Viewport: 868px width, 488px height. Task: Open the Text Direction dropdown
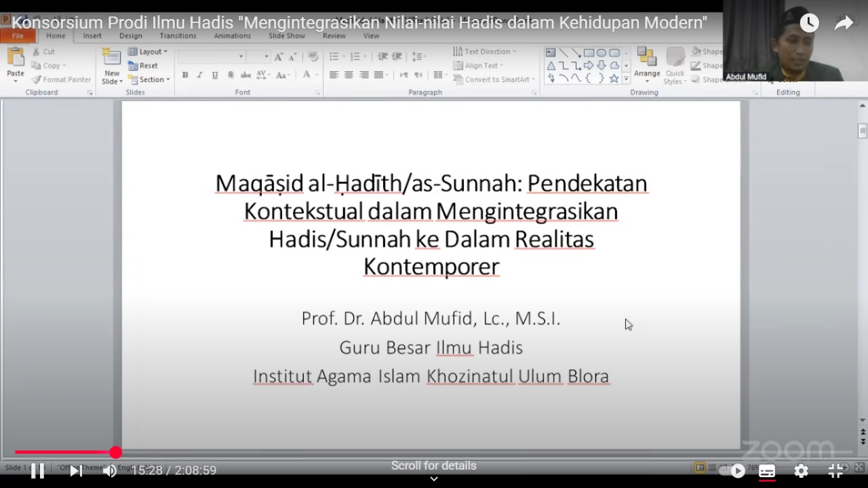[484, 52]
